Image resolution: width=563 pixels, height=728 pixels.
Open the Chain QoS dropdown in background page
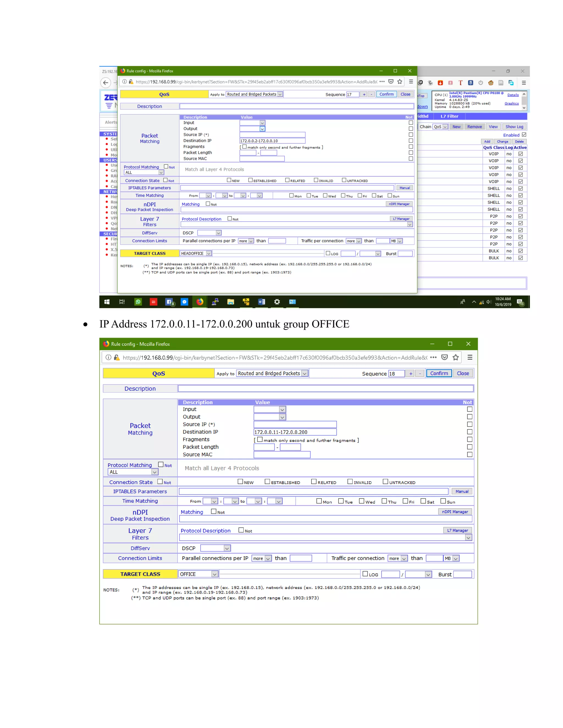440,127
